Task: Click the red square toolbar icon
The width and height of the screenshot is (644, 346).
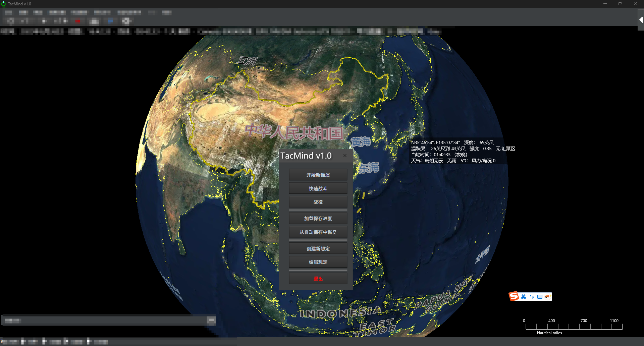Action: 77,21
